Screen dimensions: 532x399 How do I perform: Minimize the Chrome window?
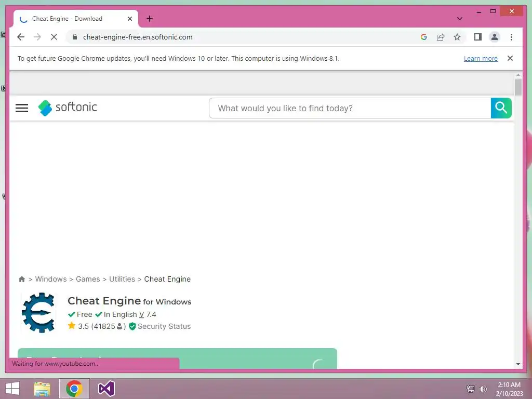pos(478,11)
